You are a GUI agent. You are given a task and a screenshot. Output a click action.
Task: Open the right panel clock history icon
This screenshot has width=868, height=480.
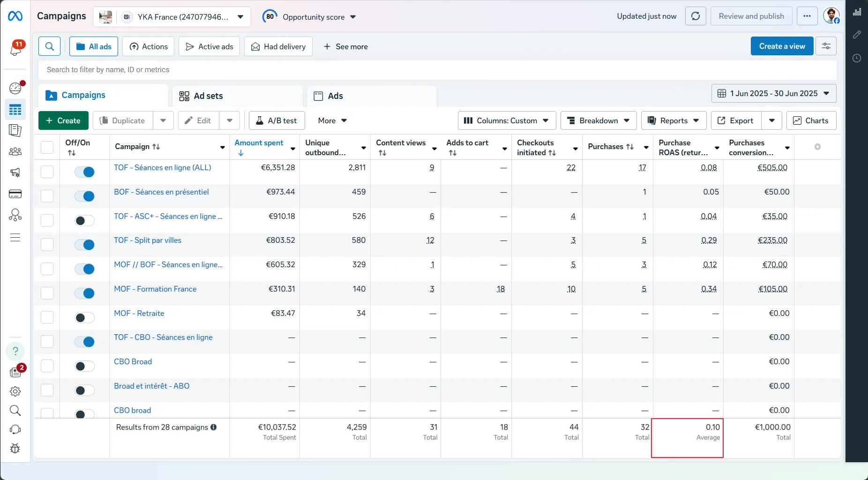tap(857, 58)
